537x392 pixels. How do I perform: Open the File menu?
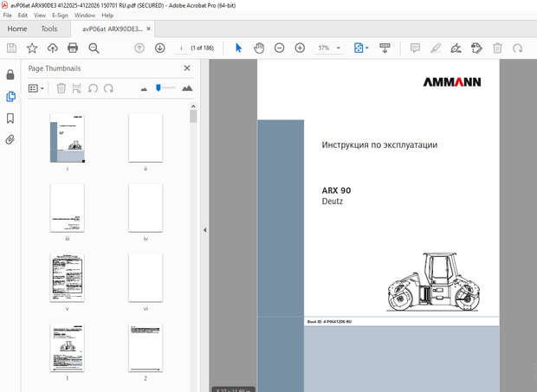pyautogui.click(x=7, y=16)
